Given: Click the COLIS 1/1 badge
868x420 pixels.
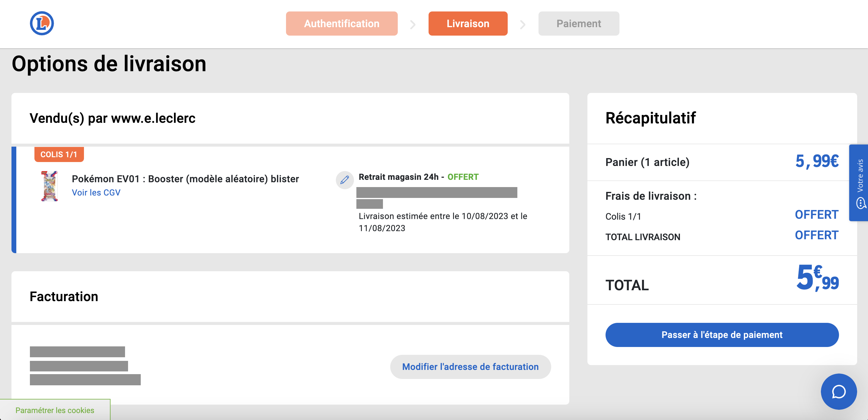Looking at the screenshot, I should click(59, 154).
